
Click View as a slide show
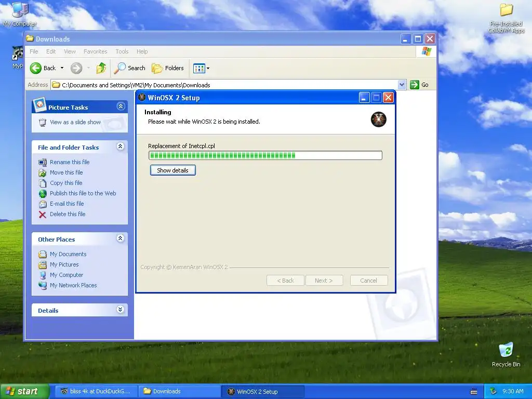75,122
